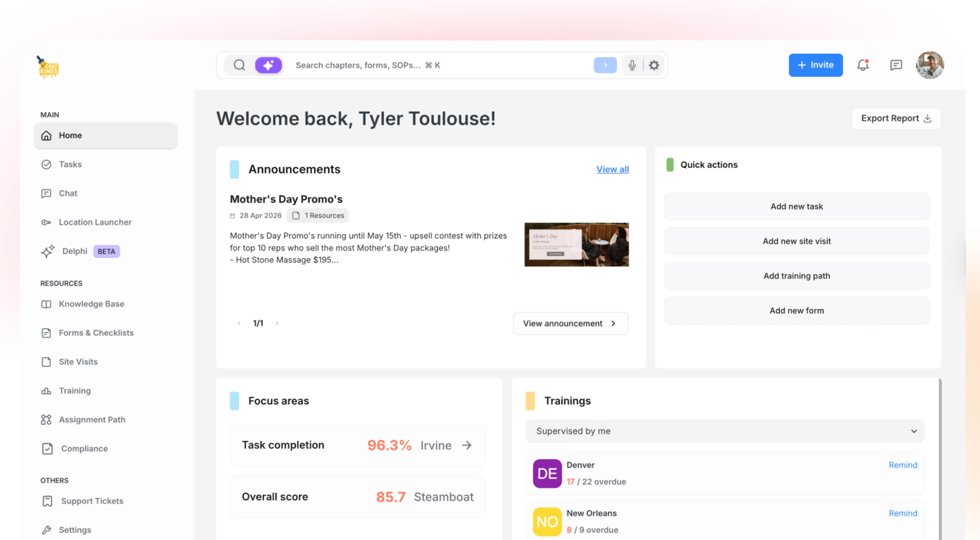The height and width of the screenshot is (540, 980).
Task: Click the Tasks checkmark icon
Action: coord(46,165)
